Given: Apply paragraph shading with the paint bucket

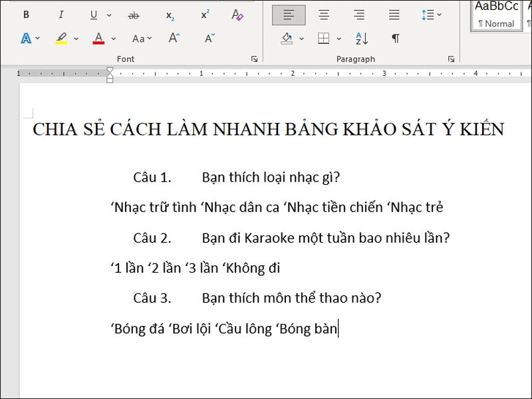Looking at the screenshot, I should point(287,39).
